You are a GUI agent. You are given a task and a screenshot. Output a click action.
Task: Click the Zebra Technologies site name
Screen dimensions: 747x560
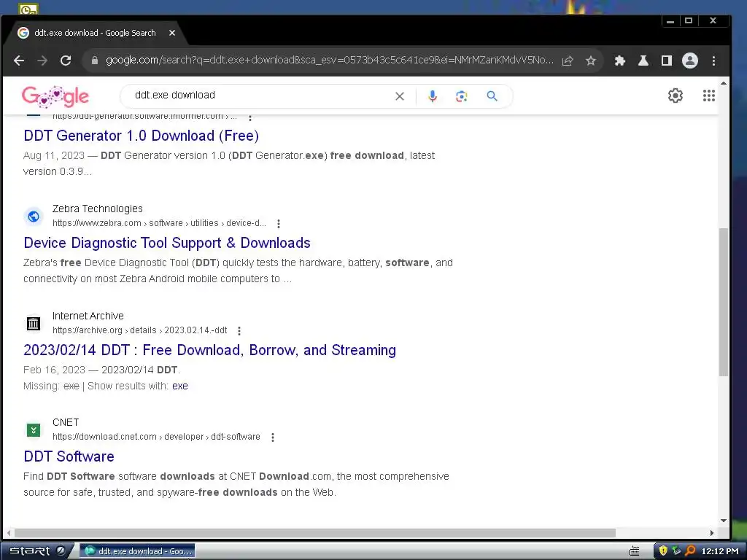click(98, 209)
